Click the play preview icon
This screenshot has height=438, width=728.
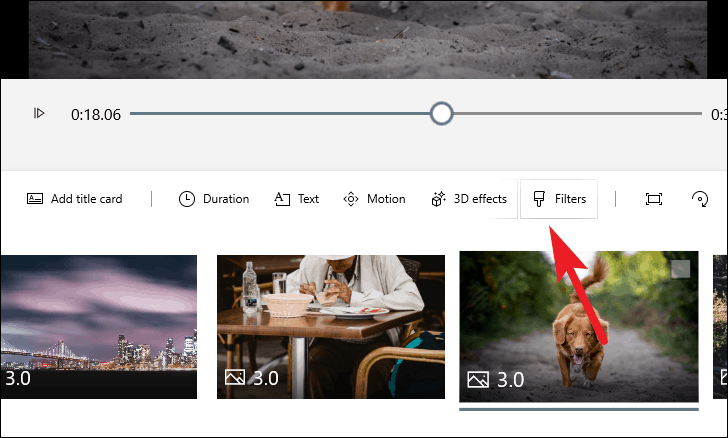[x=39, y=113]
